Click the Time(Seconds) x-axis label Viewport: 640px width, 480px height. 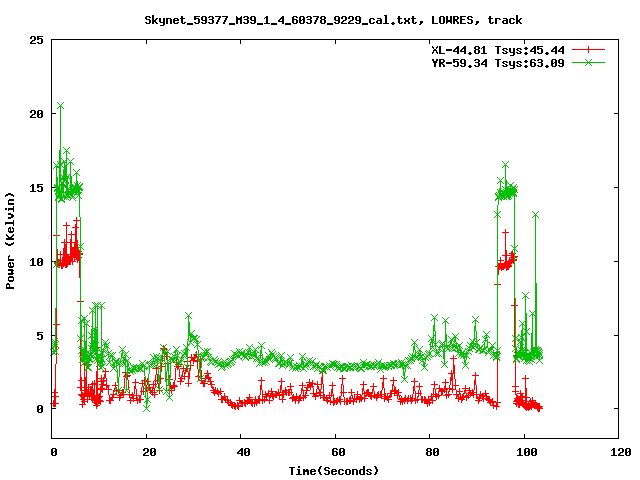[x=333, y=471]
